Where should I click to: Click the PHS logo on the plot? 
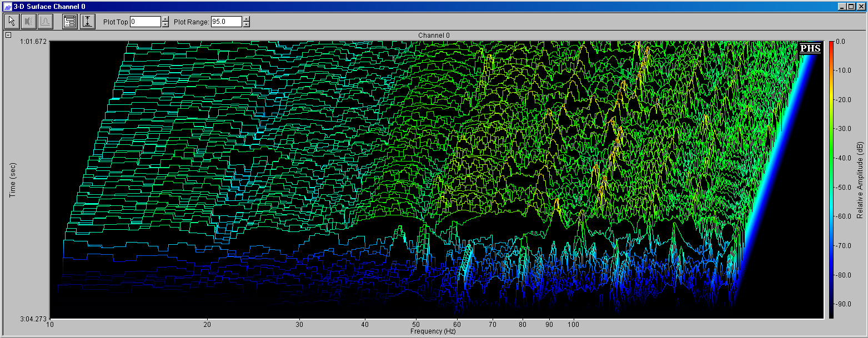[x=810, y=48]
